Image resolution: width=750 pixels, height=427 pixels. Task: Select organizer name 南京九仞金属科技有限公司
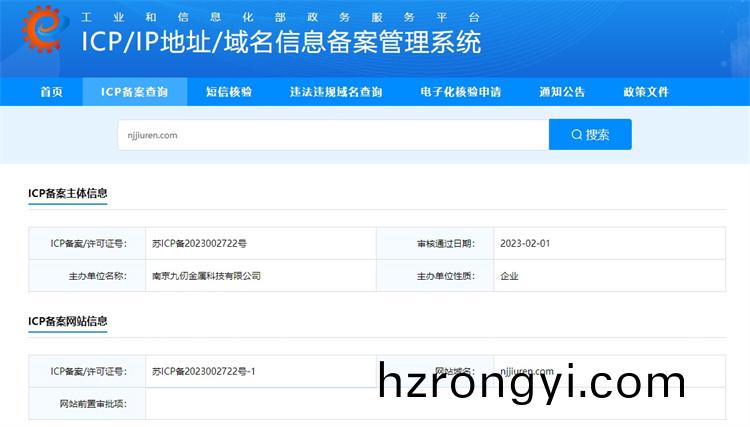coord(206,276)
